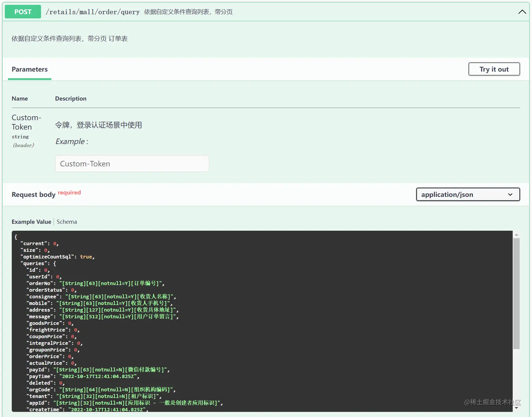Click the "actualPrice" line in example JSON
The image size is (532, 417).
(x=51, y=363)
